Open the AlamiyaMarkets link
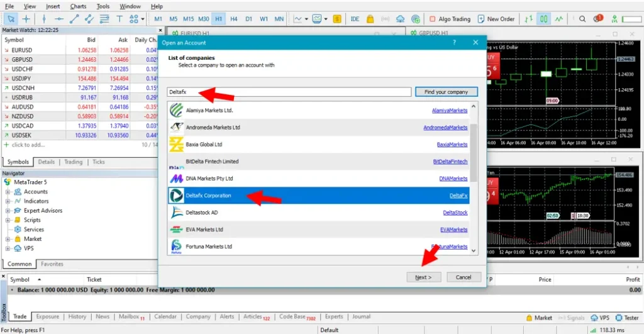Viewport: 644px width, 334px height. (449, 111)
